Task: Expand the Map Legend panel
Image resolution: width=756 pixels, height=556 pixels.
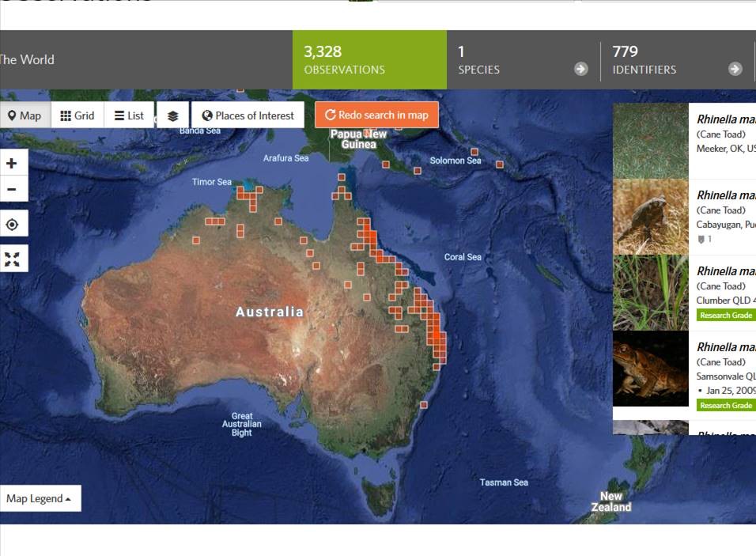Action: [x=40, y=498]
